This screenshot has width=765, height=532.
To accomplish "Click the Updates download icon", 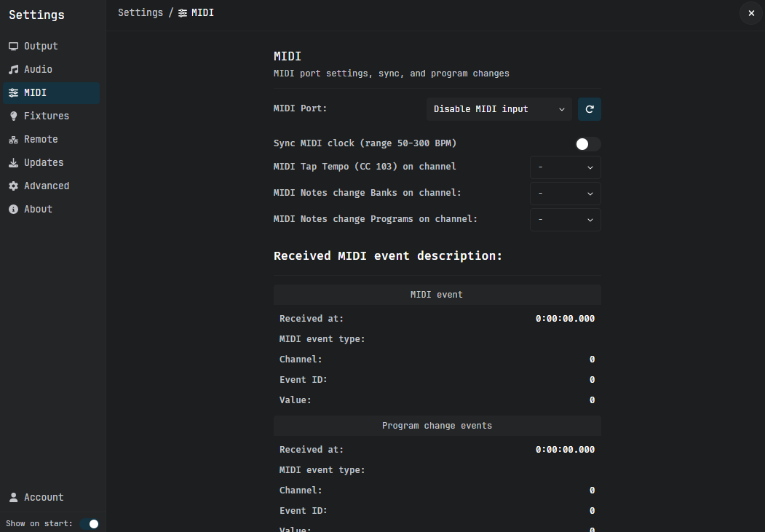I will (14, 163).
